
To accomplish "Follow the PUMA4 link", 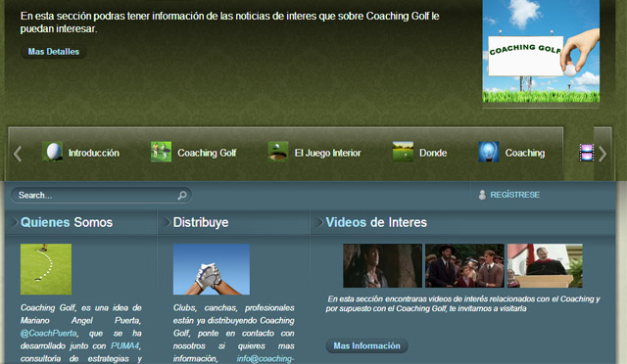I will pyautogui.click(x=124, y=346).
